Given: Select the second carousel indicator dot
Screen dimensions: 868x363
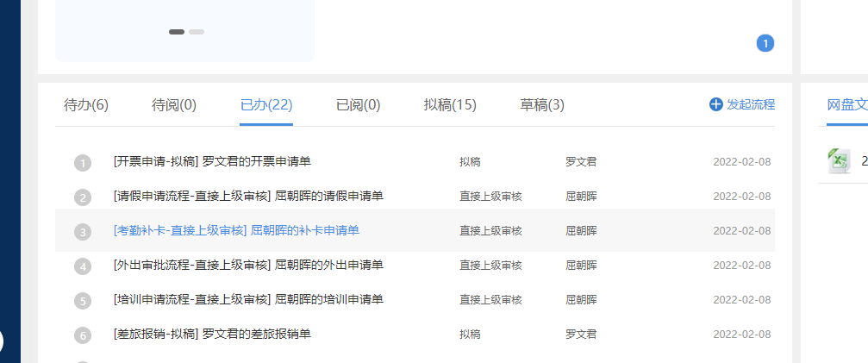Looking at the screenshot, I should coord(197,32).
